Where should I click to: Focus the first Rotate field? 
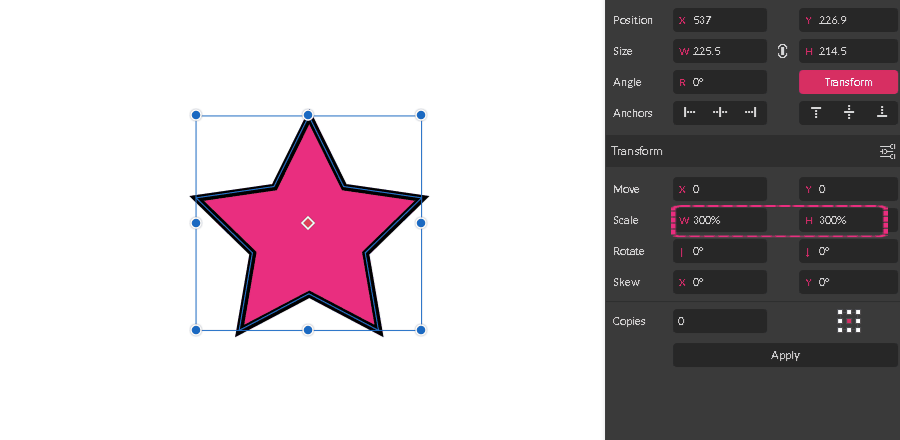point(720,251)
